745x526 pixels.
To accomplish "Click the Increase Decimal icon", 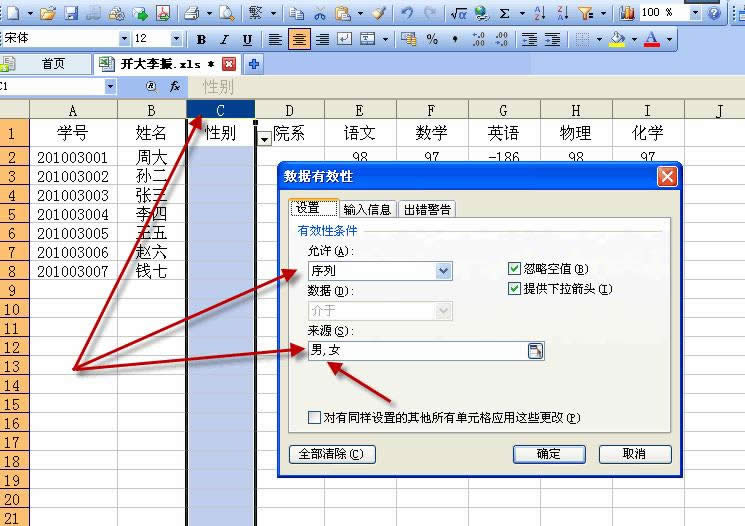I will [x=478, y=39].
